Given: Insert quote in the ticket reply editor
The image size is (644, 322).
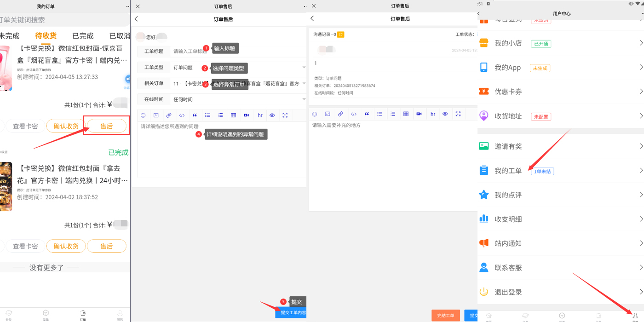Looking at the screenshot, I should point(367,114).
